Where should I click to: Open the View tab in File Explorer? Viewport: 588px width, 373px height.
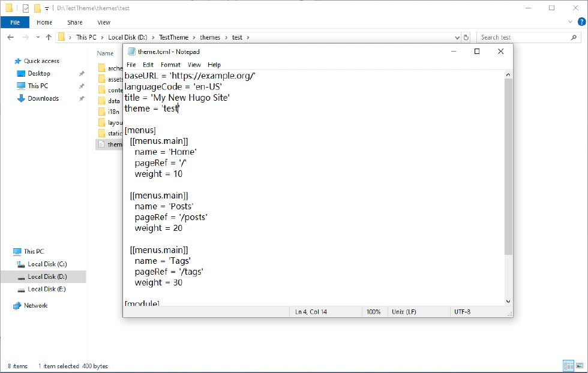click(104, 22)
